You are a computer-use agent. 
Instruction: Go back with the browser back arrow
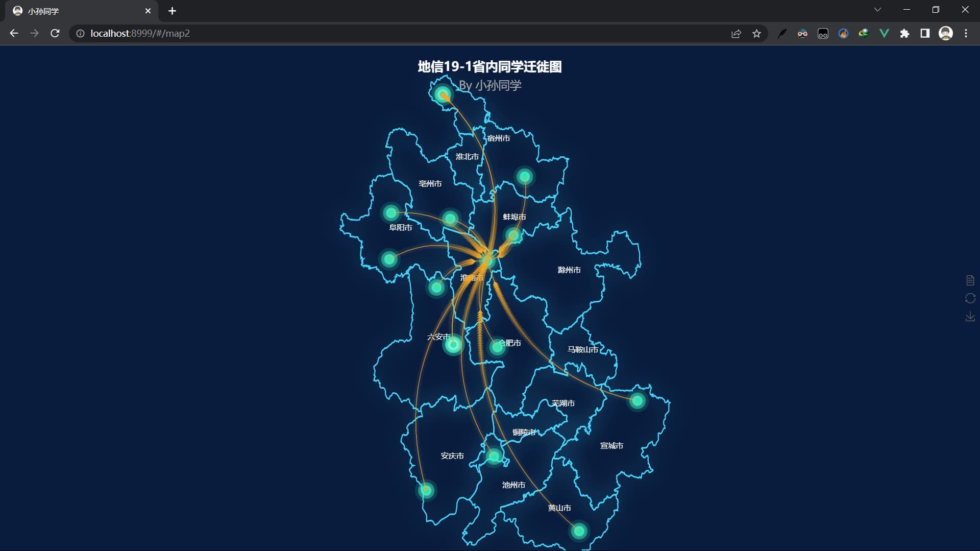[14, 33]
